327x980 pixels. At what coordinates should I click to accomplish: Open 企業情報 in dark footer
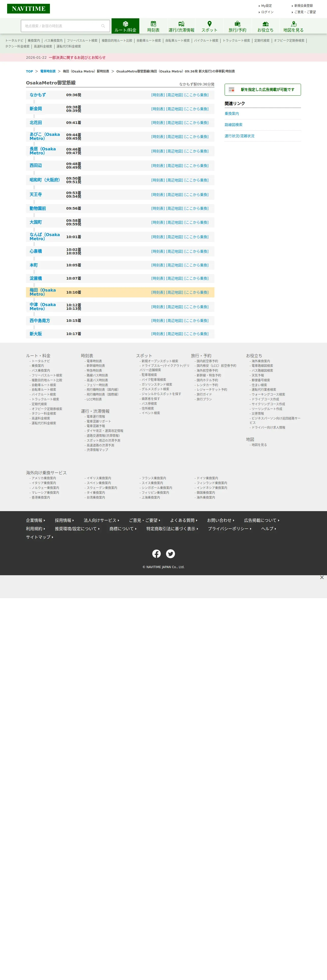coord(35,521)
